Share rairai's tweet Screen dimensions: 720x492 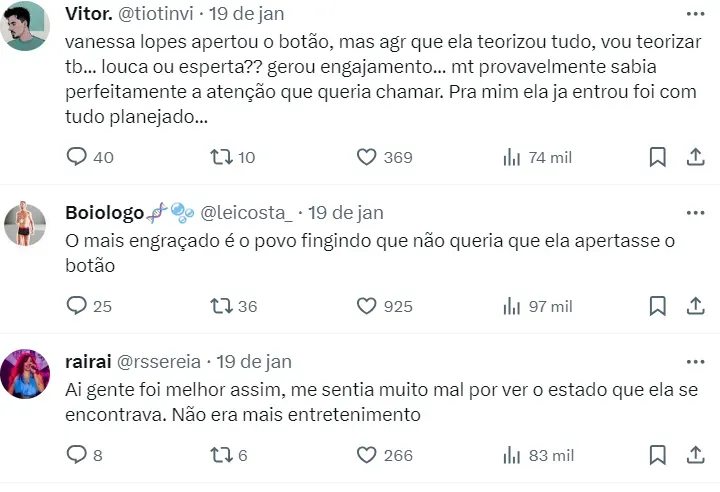tap(696, 455)
